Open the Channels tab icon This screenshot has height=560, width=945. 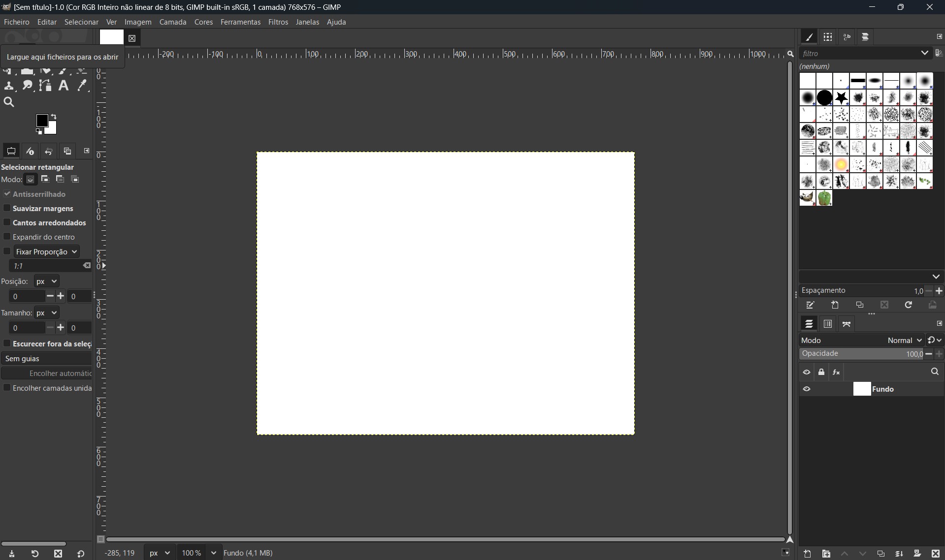coord(828,324)
